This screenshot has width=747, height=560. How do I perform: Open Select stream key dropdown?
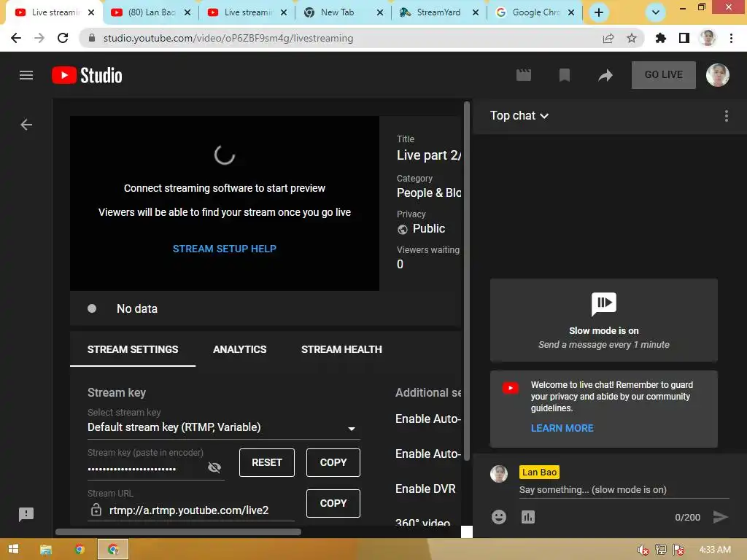[223, 427]
